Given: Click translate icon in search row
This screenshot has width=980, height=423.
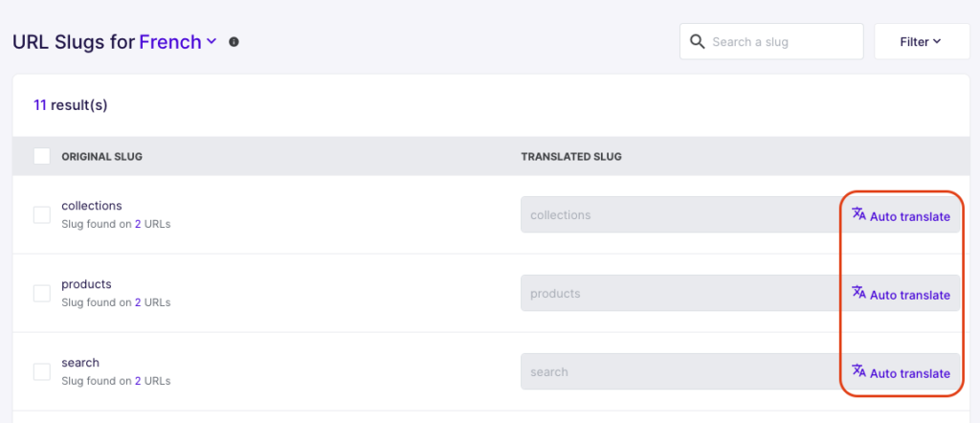Looking at the screenshot, I should [x=859, y=371].
